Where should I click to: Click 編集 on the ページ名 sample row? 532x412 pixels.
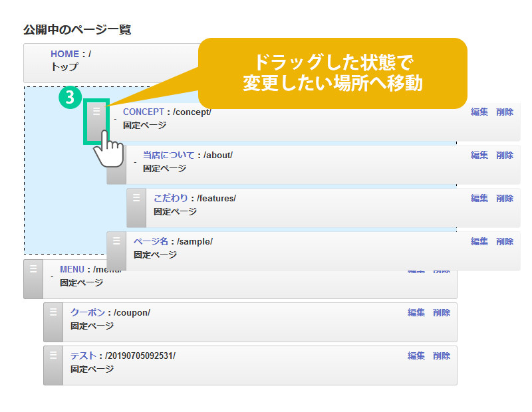coord(479,241)
